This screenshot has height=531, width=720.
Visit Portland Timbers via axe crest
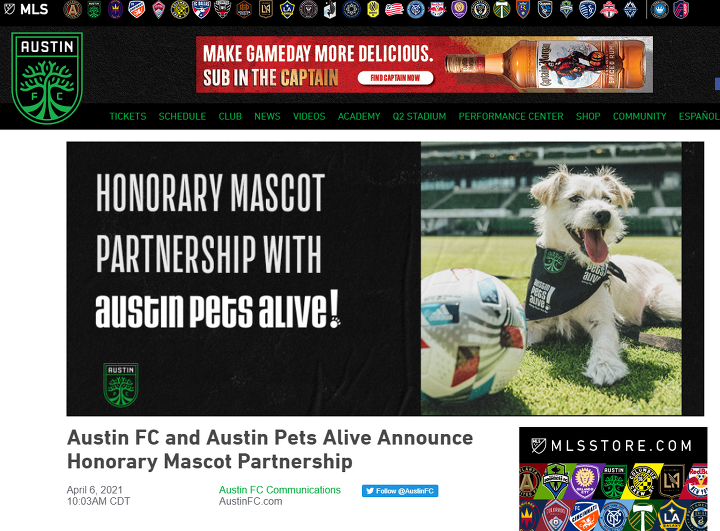click(501, 10)
